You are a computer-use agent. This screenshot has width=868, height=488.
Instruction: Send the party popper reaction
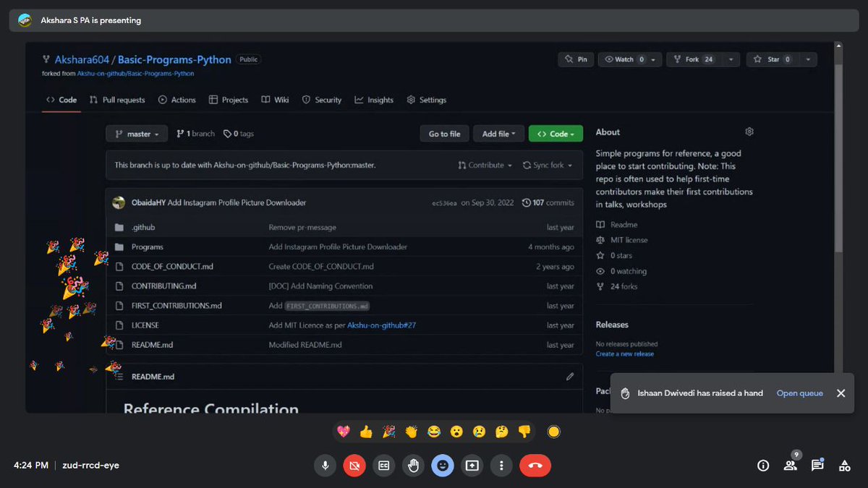389,432
